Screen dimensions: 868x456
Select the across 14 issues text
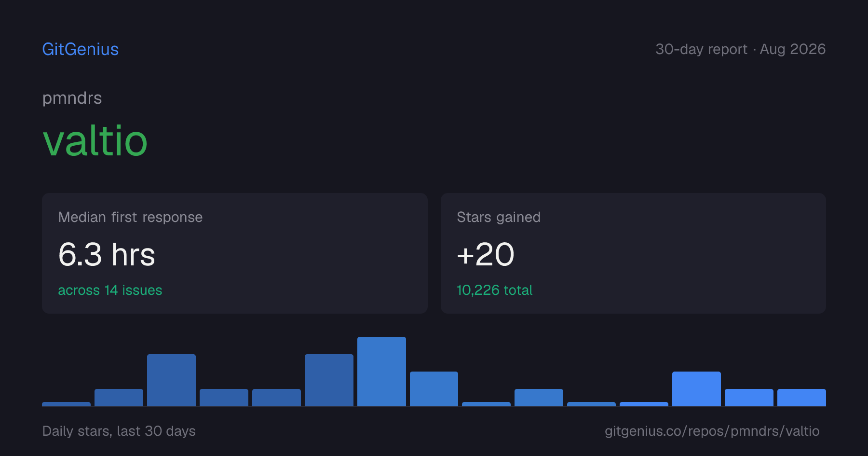click(x=110, y=290)
